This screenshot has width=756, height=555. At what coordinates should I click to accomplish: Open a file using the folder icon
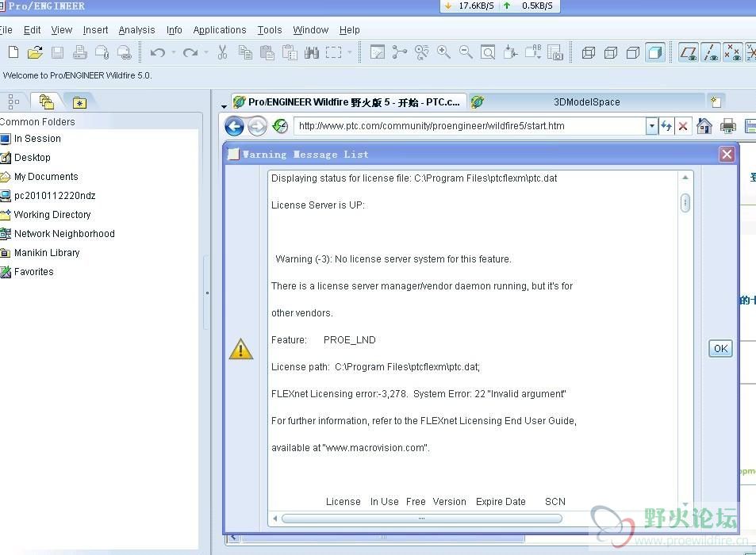pyautogui.click(x=35, y=52)
